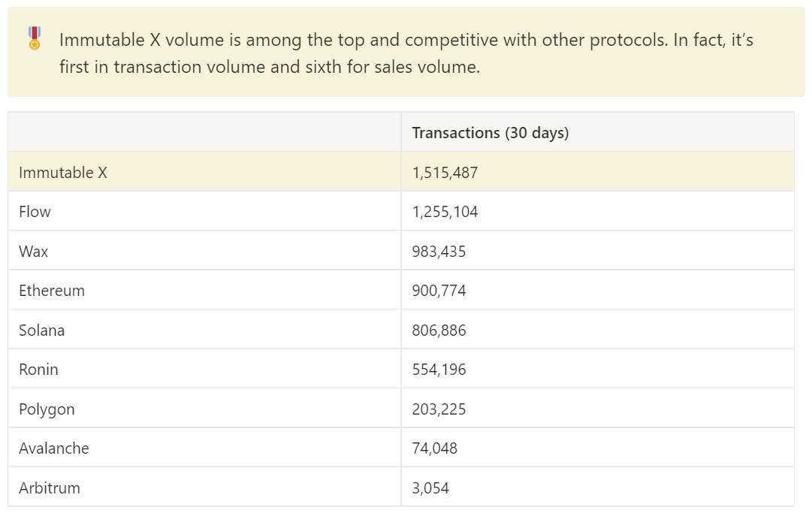Viewport: 812px width, 513px height.
Task: Click the 1,515,487 transactions value
Action: tap(445, 173)
